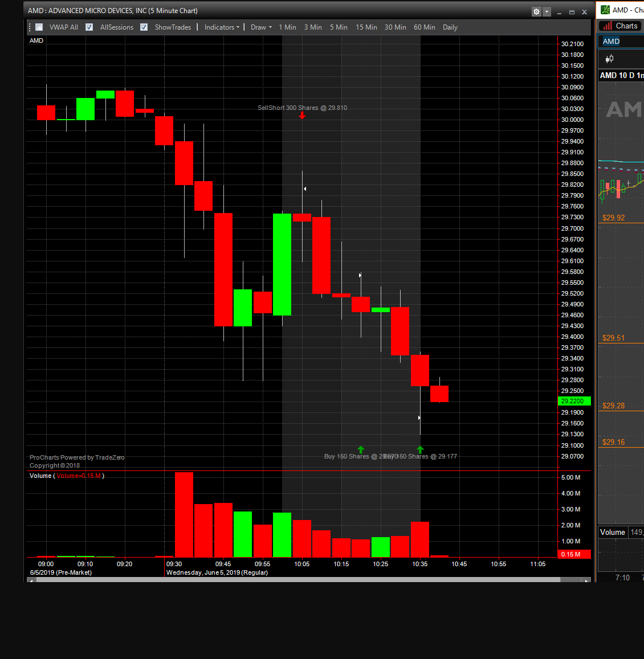Viewport: 644px width, 659px height.
Task: Click scrollbar left arrow under chart
Action: coord(31,580)
